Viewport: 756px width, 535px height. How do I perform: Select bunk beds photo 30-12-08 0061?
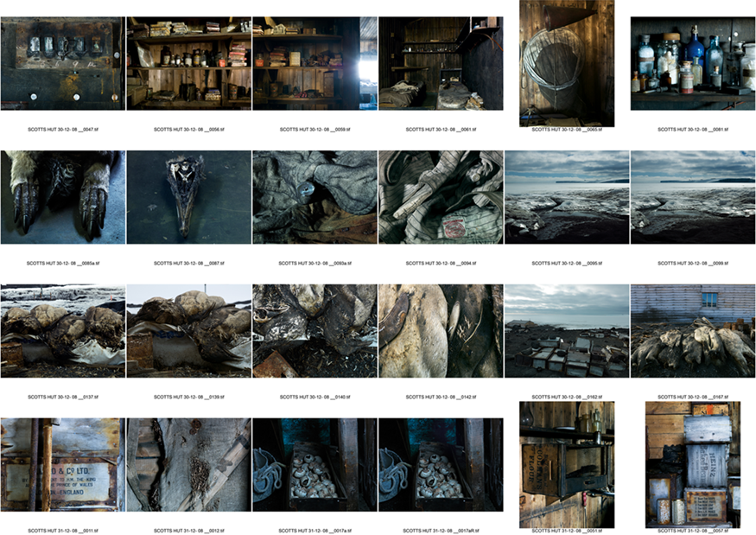pyautogui.click(x=441, y=64)
